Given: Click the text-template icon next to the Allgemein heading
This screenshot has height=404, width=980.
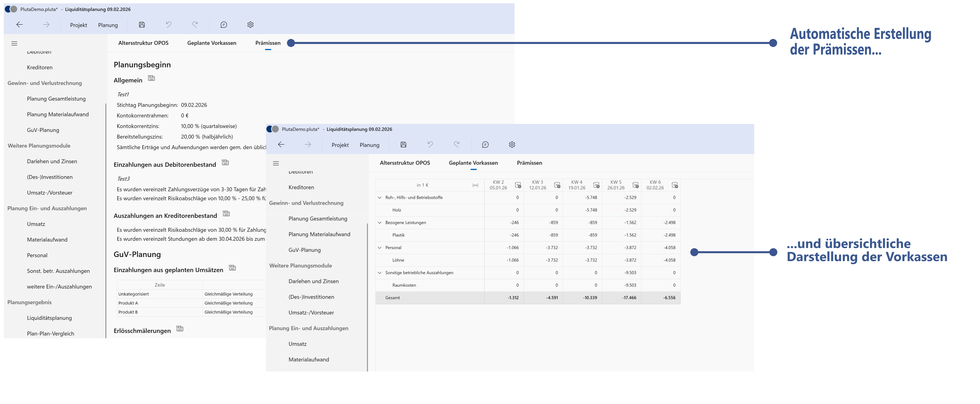Looking at the screenshot, I should 152,78.
